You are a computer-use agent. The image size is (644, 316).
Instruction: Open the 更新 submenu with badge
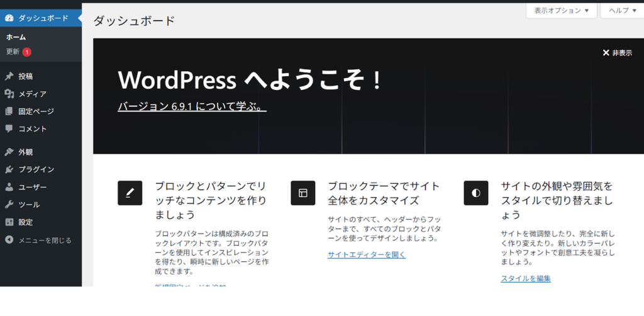13,52
